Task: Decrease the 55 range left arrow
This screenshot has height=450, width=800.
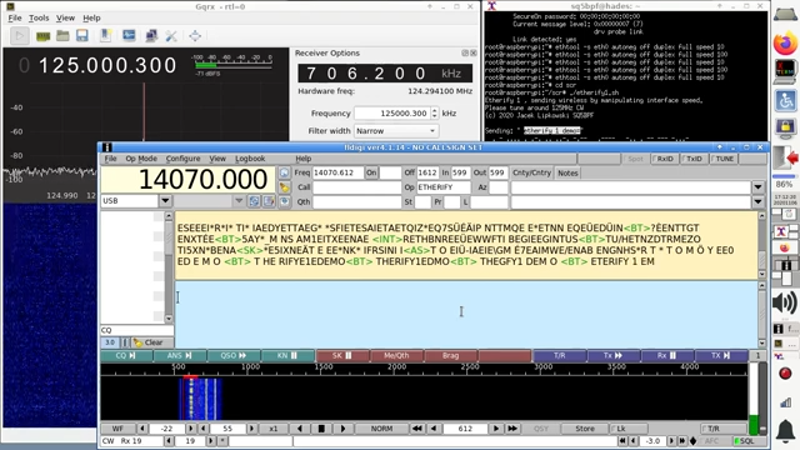Action: (204, 429)
